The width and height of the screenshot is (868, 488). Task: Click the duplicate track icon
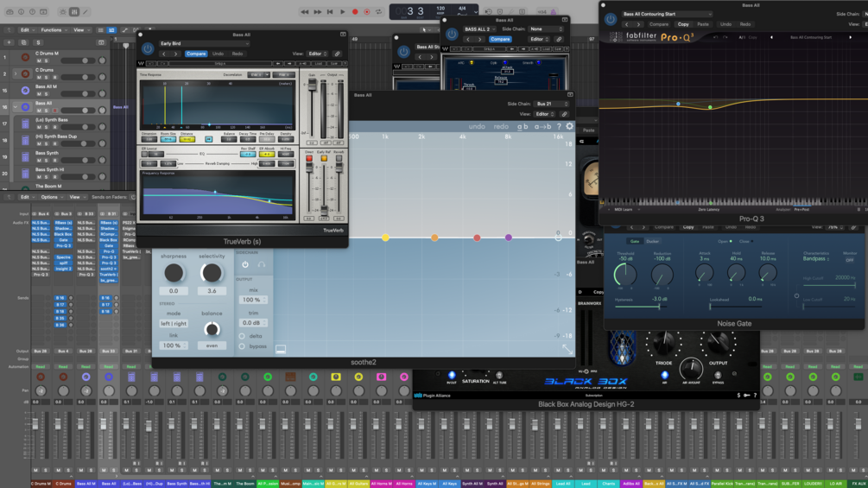[23, 42]
